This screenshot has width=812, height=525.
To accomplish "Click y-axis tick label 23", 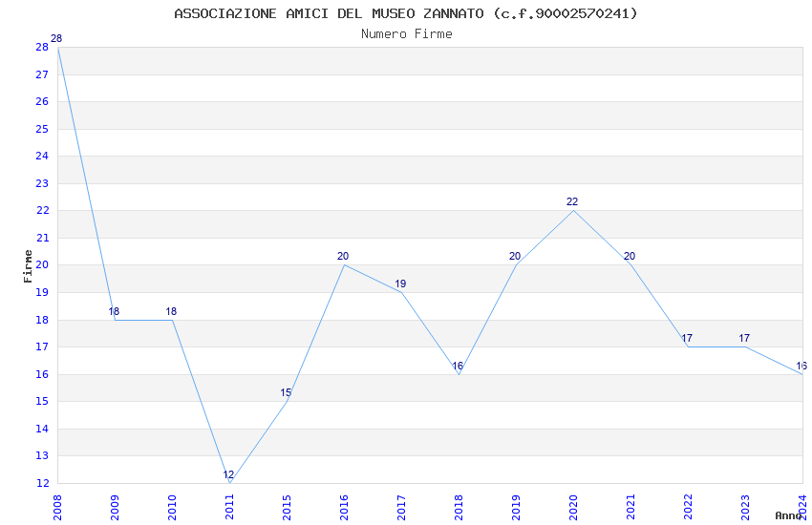I will coord(42,183).
